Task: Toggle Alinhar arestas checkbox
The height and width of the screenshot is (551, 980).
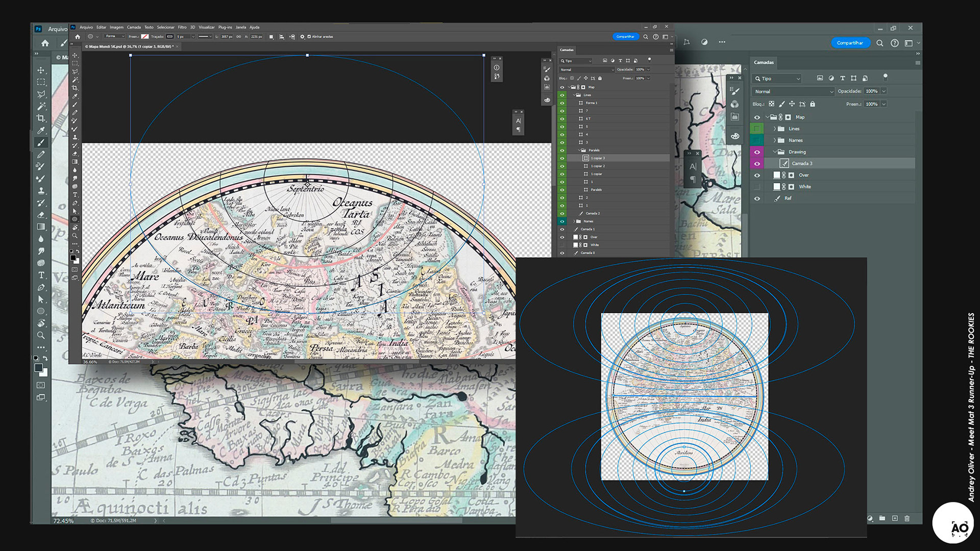Action: 309,37
